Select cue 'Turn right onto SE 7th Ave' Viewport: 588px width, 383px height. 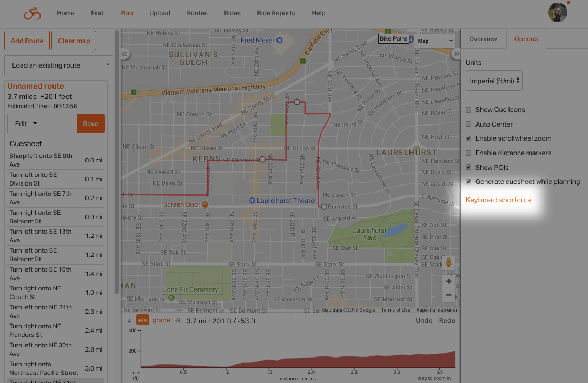(x=56, y=198)
